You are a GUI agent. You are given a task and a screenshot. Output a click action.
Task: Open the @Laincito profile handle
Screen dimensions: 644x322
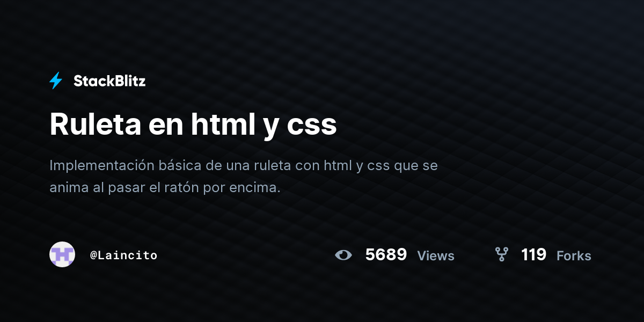[124, 255]
